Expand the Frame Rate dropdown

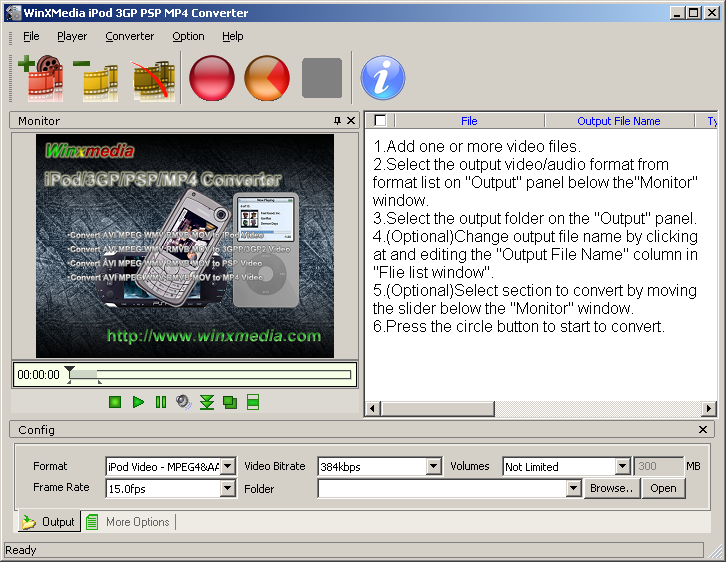coord(228,488)
